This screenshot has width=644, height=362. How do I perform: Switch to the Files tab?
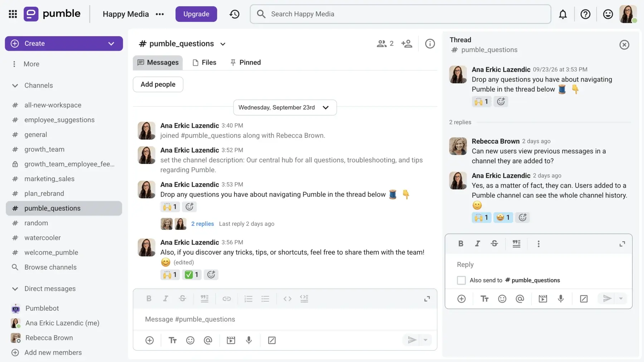coord(204,63)
